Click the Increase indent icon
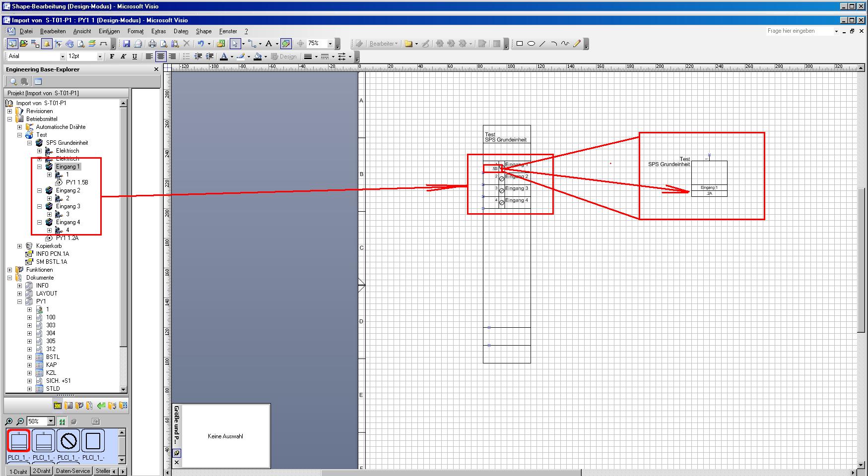The image size is (868, 476). [x=209, y=57]
